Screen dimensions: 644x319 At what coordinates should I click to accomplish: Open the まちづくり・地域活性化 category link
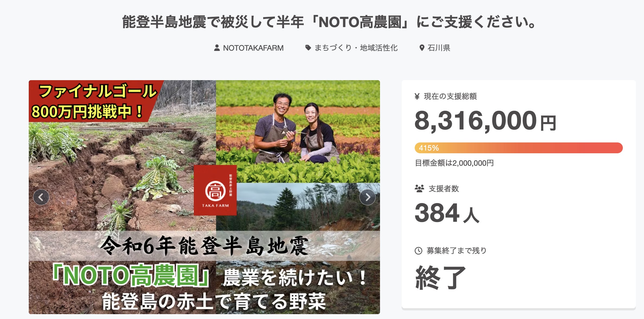[356, 48]
